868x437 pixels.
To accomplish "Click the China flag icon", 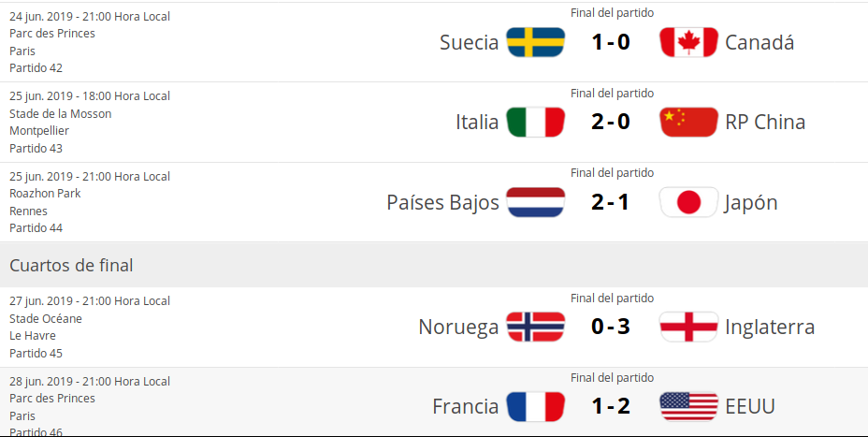I will pyautogui.click(x=688, y=123).
